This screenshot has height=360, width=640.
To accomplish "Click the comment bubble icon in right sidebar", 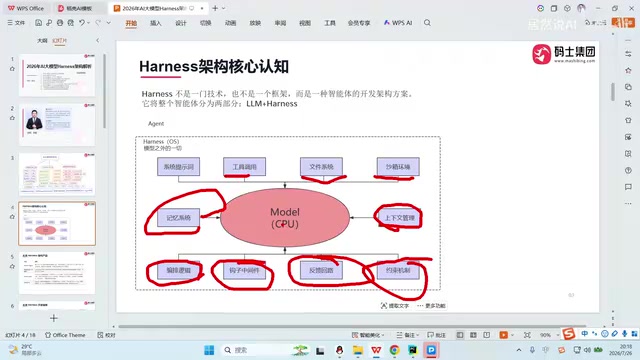I will (628, 187).
